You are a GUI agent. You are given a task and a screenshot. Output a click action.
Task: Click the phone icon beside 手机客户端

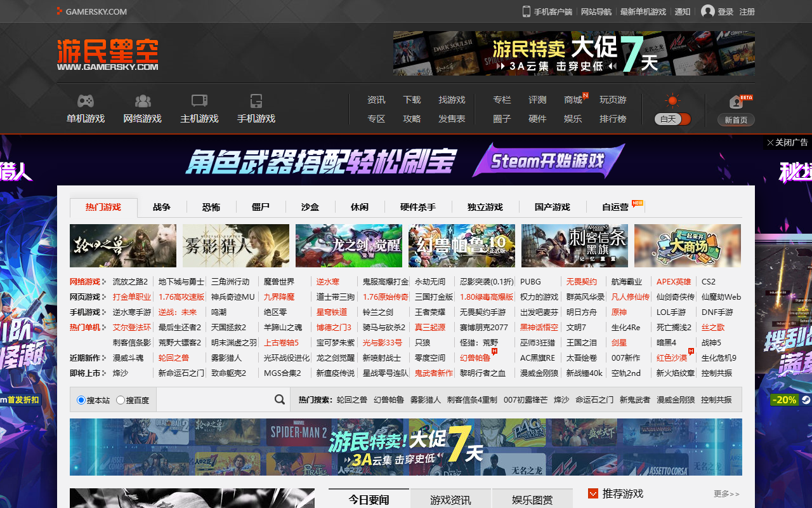pos(526,11)
